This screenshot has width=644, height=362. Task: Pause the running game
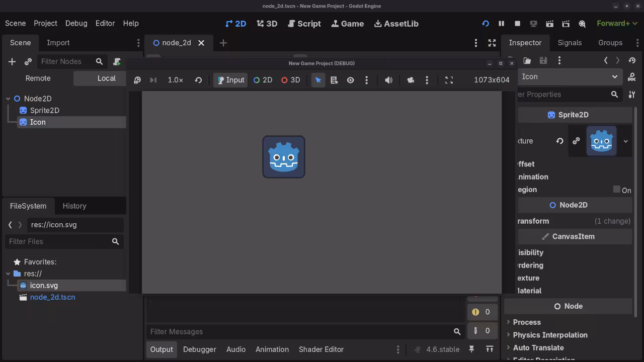(x=501, y=23)
